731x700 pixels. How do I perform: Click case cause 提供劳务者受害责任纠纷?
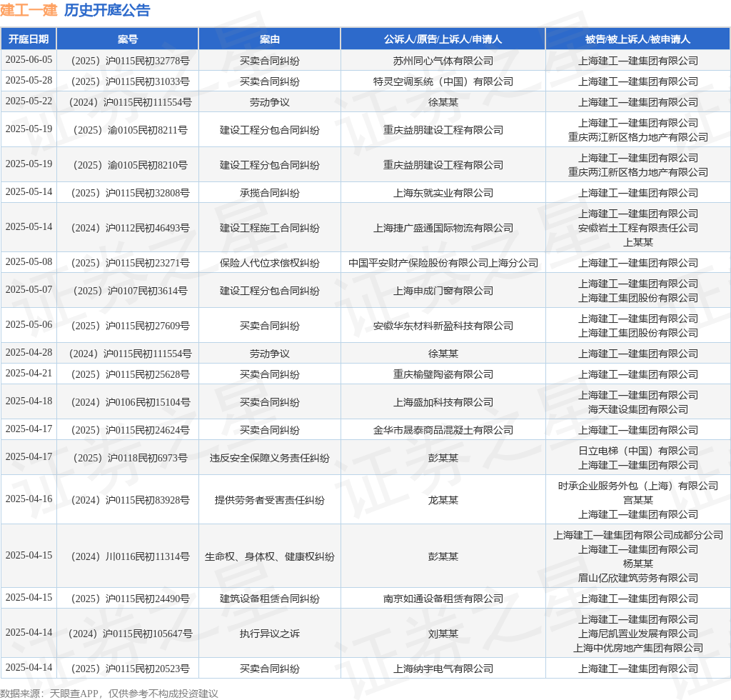269,501
